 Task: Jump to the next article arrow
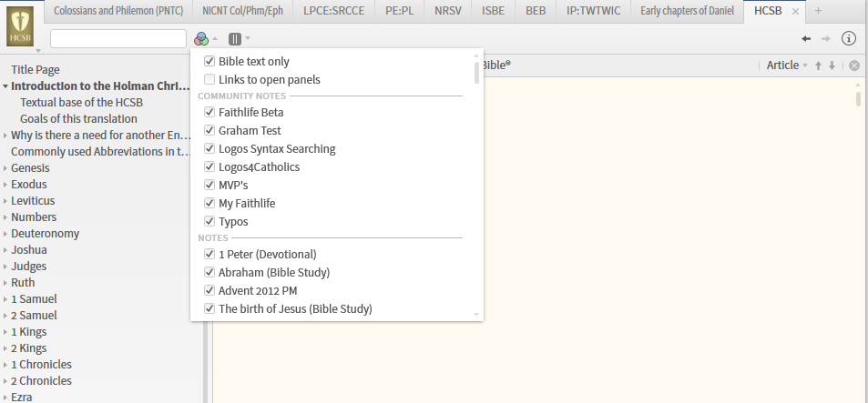pyautogui.click(x=832, y=65)
